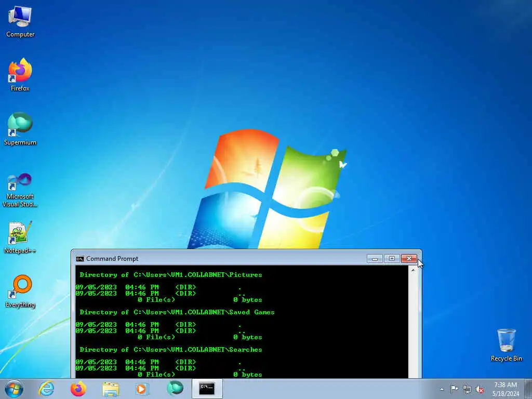This screenshot has width=532, height=399.
Task: Select the Recycle Bin icon
Action: [x=506, y=345]
